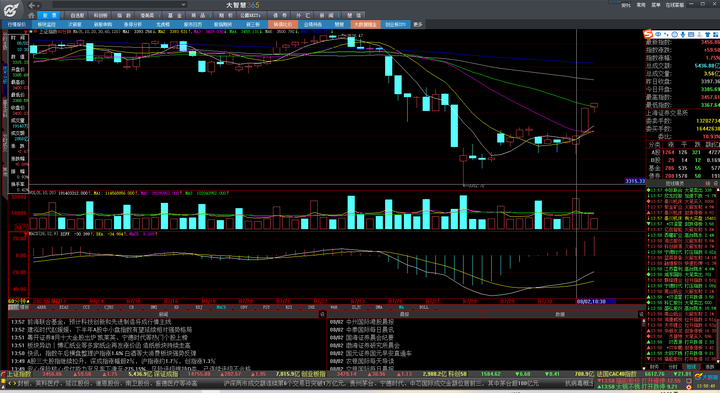Toggle the MACD indicator on
This screenshot has height=393, width=720.
pos(221,307)
